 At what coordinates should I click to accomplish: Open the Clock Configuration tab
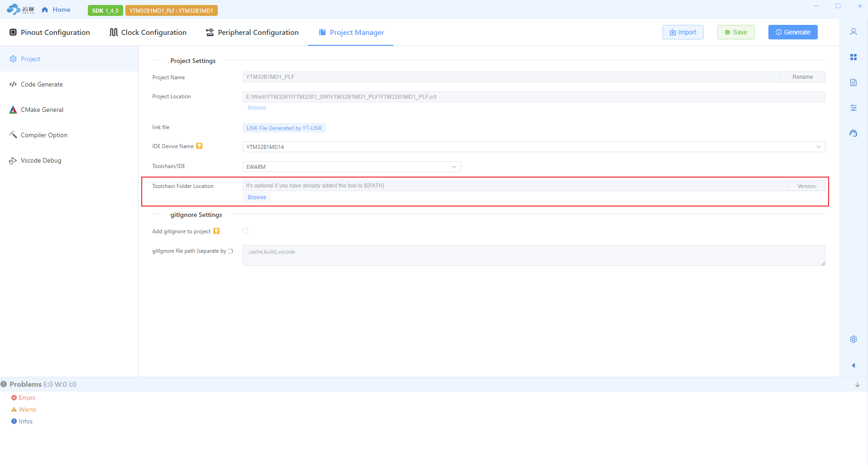tap(148, 33)
